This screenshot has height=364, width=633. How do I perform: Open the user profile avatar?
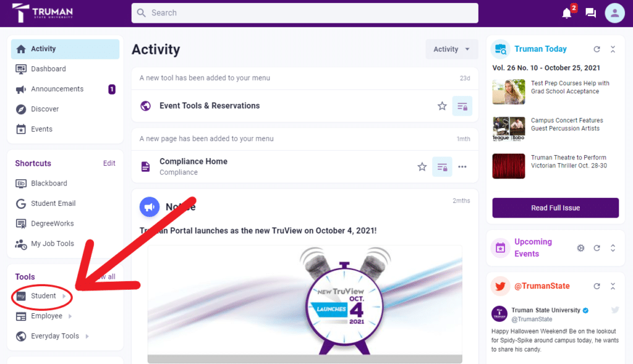point(614,13)
